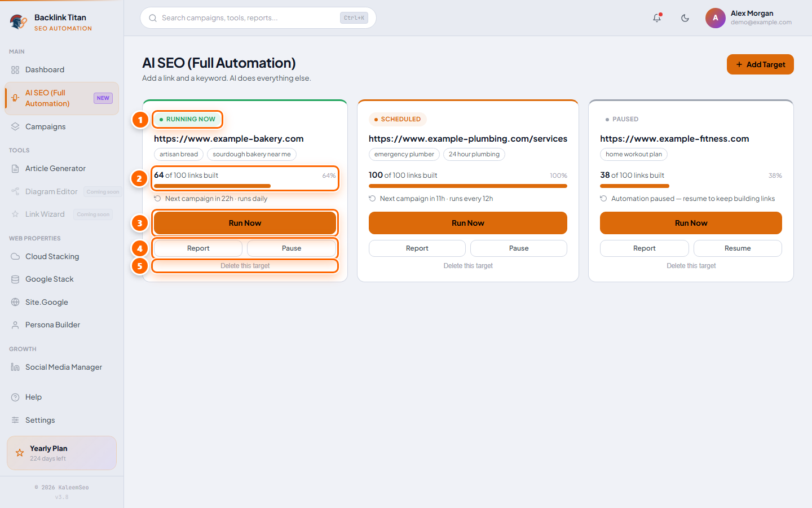Viewport: 812px width, 508px height.
Task: Delete the example-bakery.com target
Action: 245,266
